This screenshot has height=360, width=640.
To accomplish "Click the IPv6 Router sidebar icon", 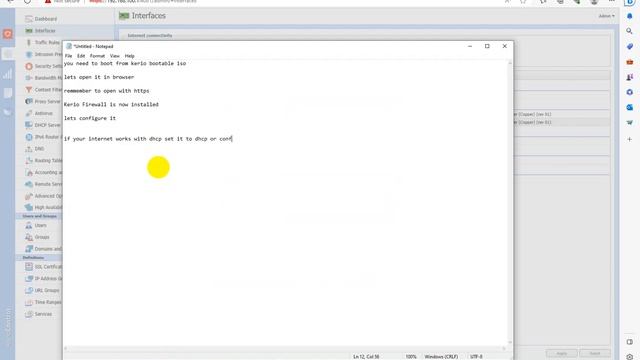I will click(29, 137).
